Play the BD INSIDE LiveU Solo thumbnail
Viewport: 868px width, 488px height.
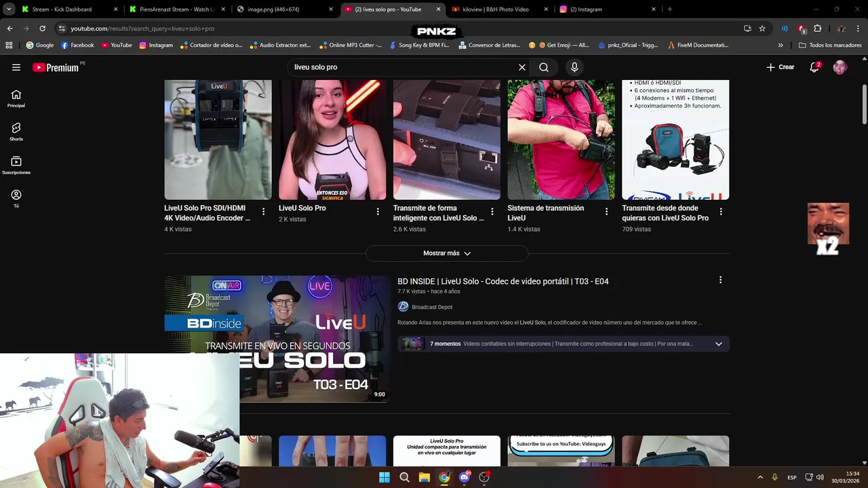click(x=277, y=338)
